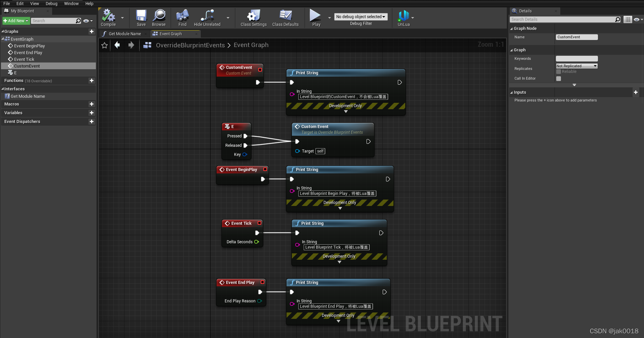Click Target self input pin
Viewport: 644px width, 338px height.
(x=297, y=151)
